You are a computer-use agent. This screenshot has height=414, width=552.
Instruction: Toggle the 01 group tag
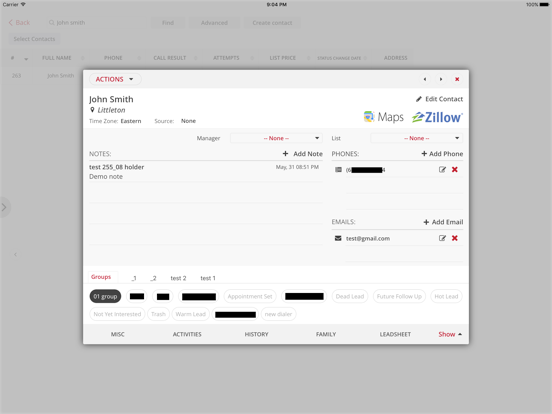coord(105,296)
